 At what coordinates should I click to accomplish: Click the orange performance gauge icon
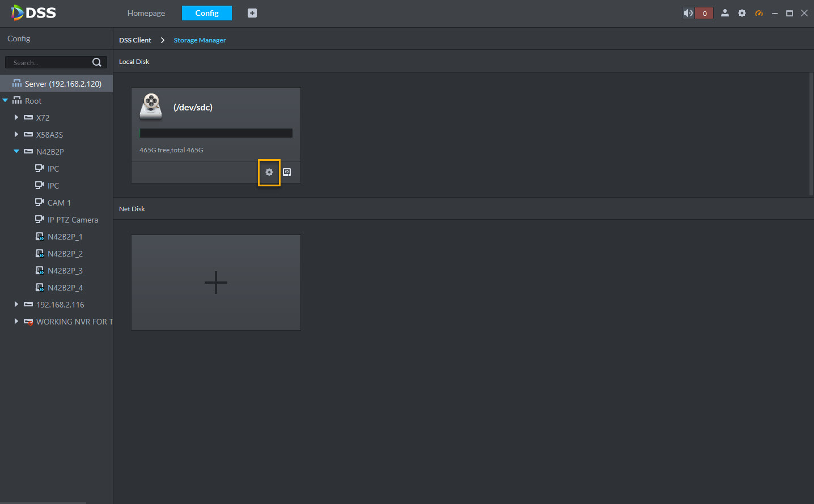759,13
